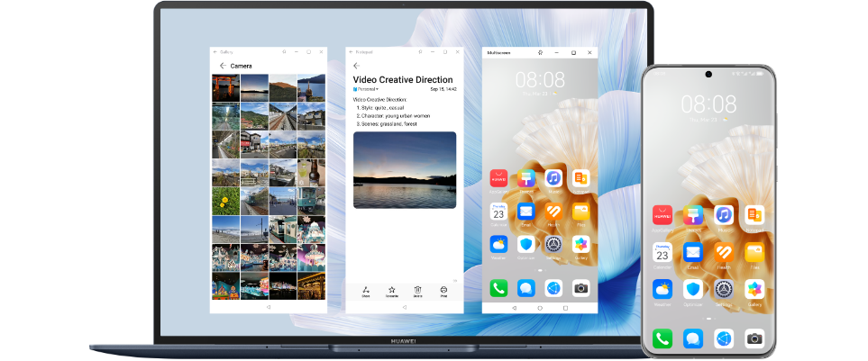Open the railway tracks photo thumbnail
The height and width of the screenshot is (361, 868).
283,116
